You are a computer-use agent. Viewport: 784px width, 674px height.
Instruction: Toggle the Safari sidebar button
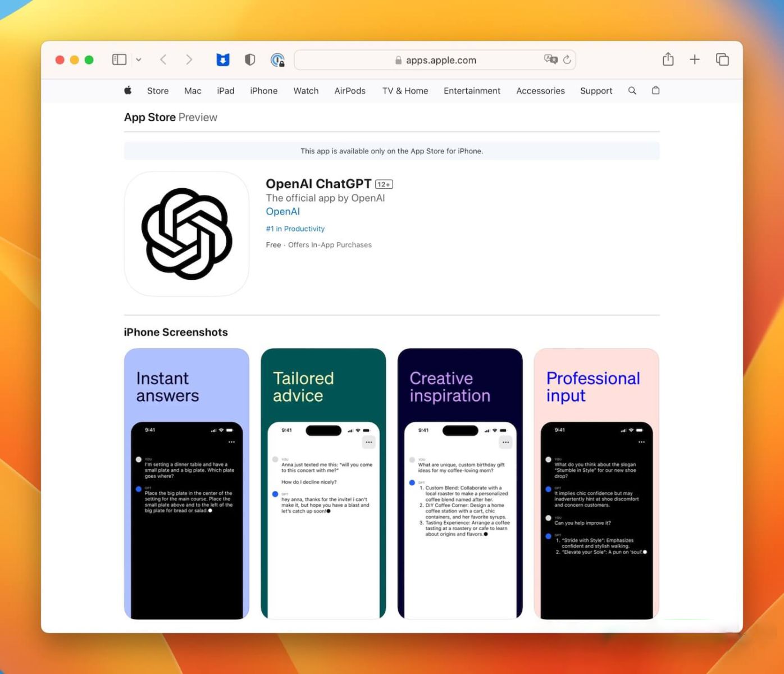pyautogui.click(x=119, y=60)
